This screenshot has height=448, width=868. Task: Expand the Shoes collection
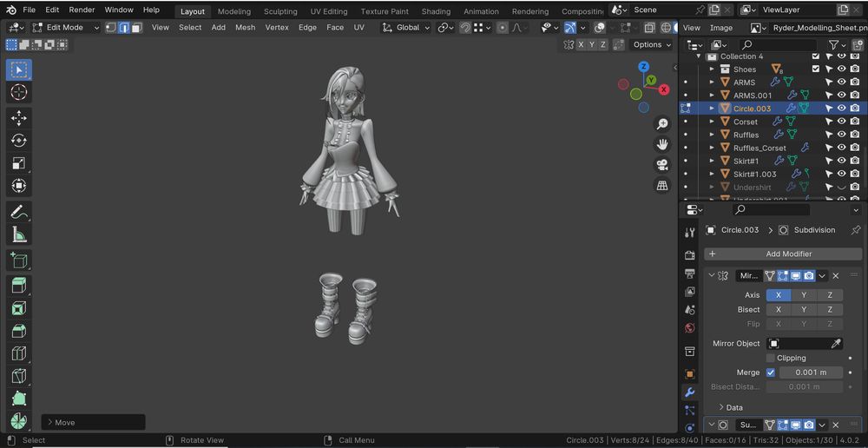pos(712,69)
